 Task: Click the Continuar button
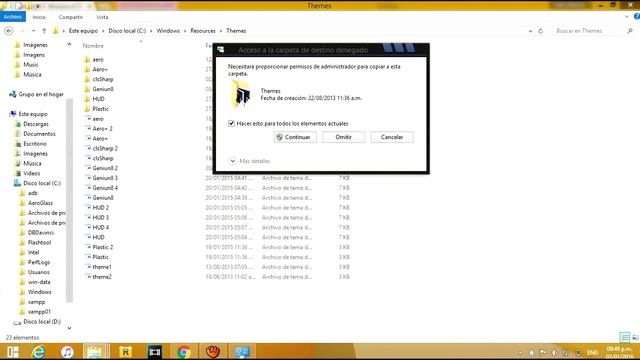[x=295, y=137]
